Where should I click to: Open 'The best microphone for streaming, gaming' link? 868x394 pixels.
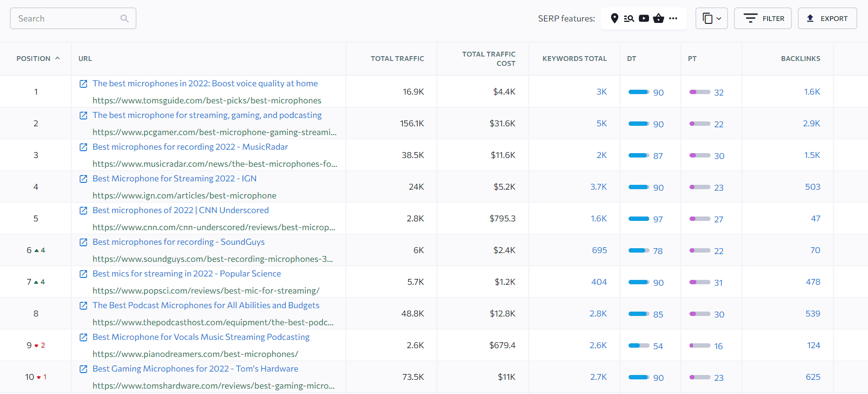click(207, 115)
